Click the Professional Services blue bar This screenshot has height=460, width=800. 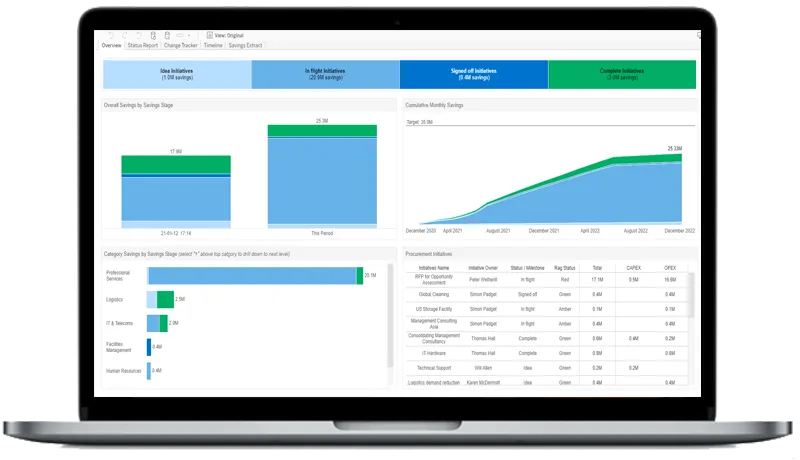[251, 275]
